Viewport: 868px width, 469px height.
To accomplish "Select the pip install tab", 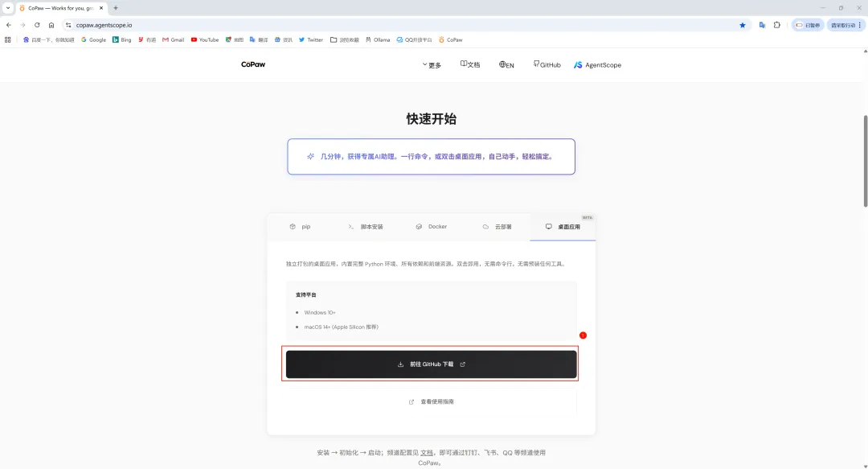I will click(x=300, y=227).
